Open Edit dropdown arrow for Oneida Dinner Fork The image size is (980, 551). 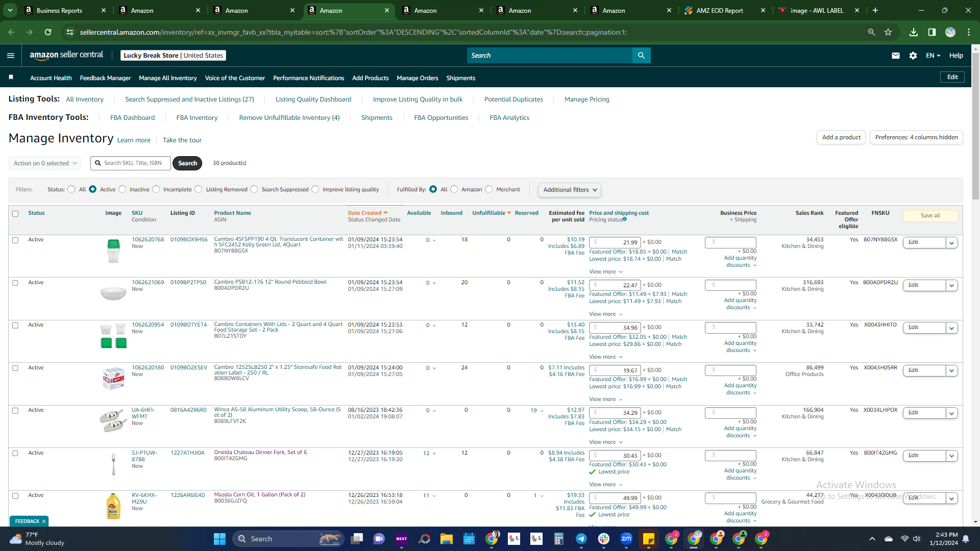(952, 456)
